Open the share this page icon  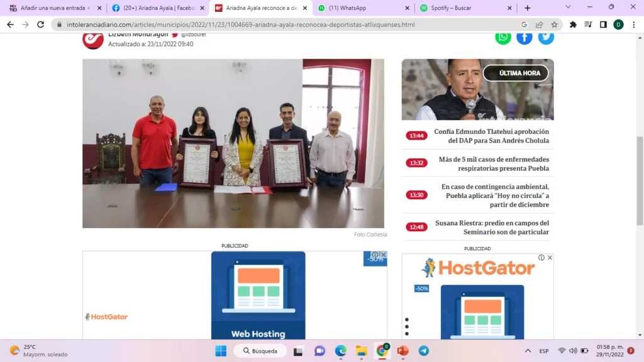(539, 25)
